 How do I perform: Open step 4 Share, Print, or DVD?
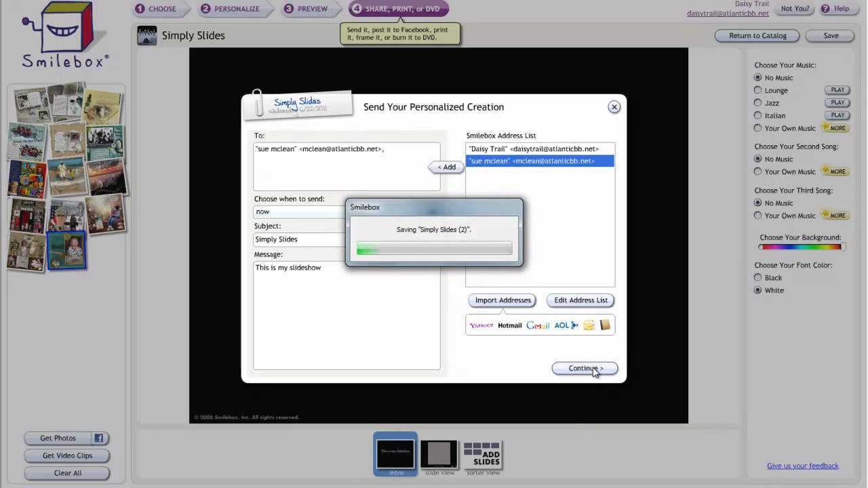(398, 9)
